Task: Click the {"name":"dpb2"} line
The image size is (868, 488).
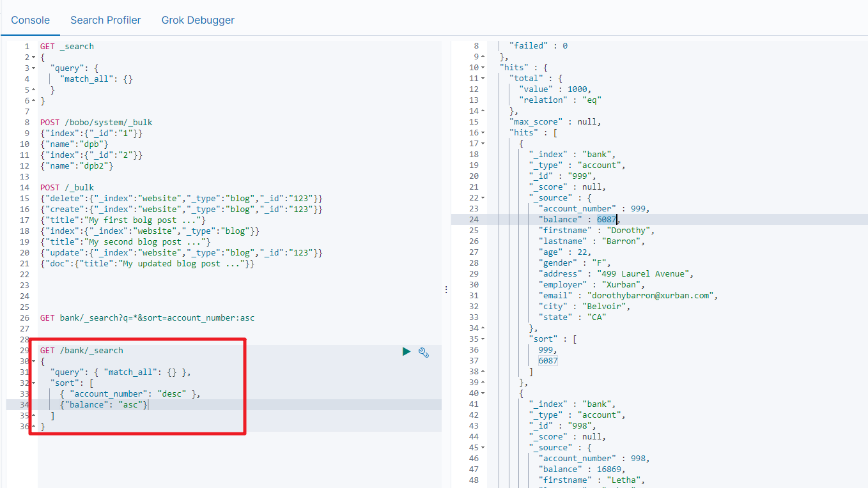Action: [x=77, y=166]
